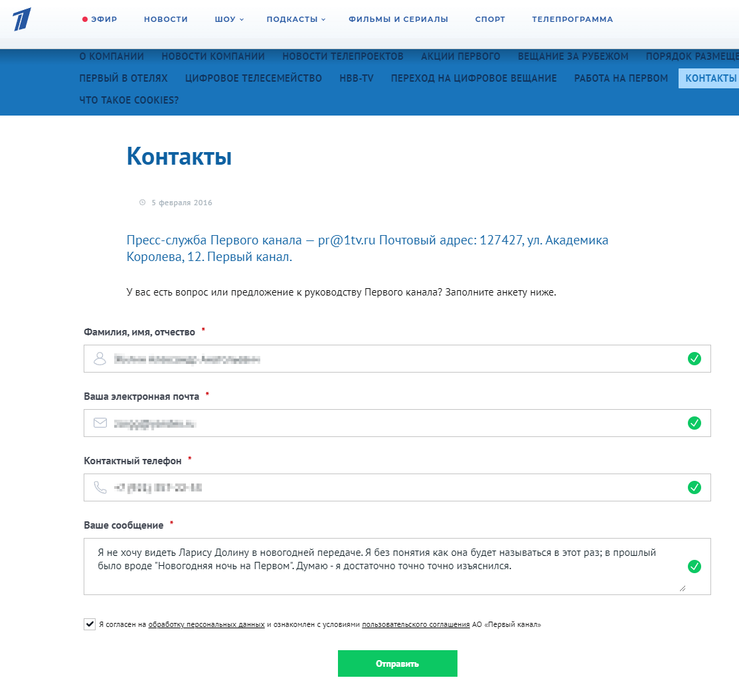The width and height of the screenshot is (739, 700).
Task: Click the green checkmark in email field
Action: 695,423
